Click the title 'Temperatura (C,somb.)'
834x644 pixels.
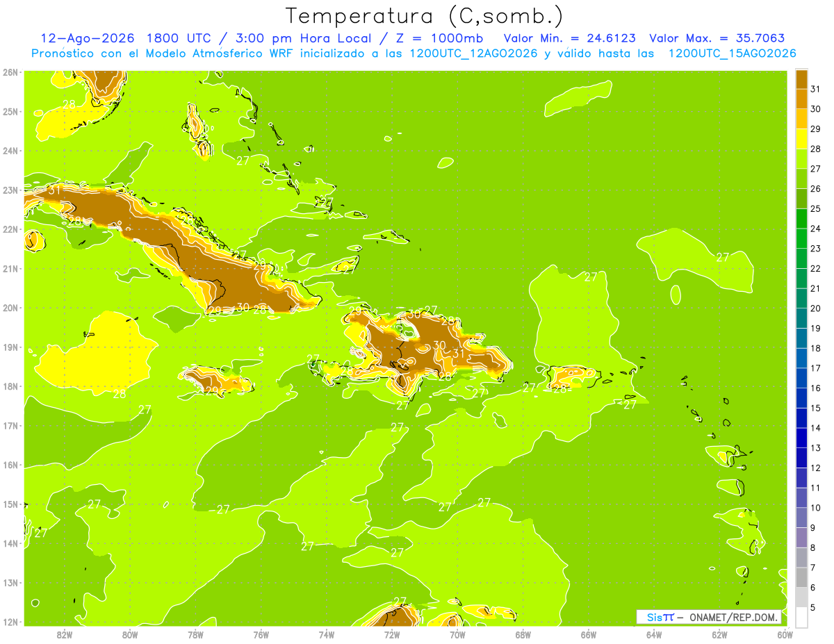(x=424, y=16)
